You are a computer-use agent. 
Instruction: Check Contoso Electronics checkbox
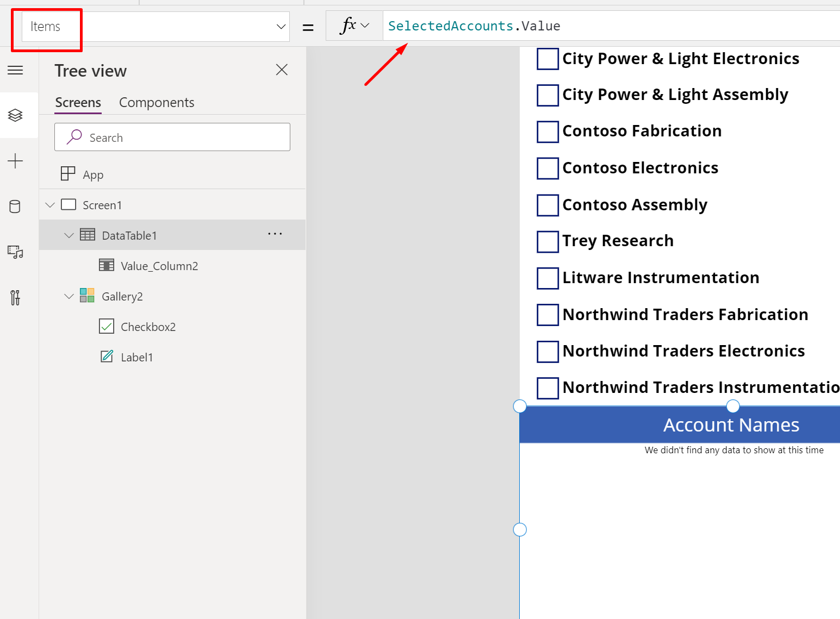[x=547, y=168]
